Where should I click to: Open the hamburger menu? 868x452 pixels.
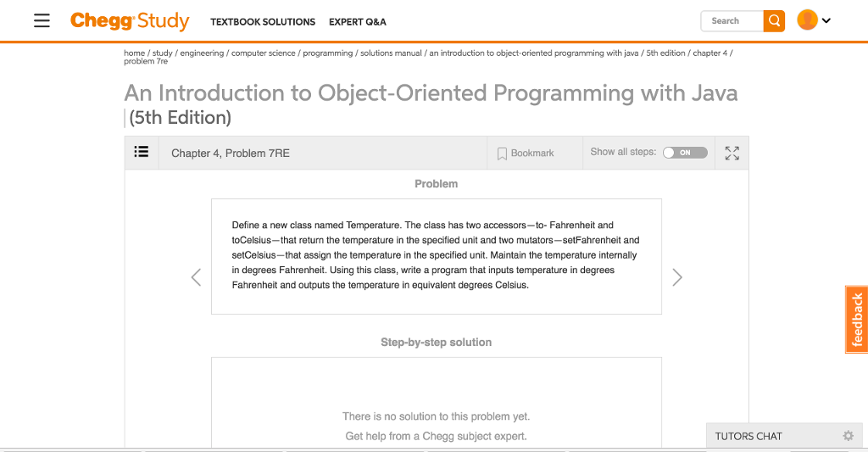click(x=42, y=20)
